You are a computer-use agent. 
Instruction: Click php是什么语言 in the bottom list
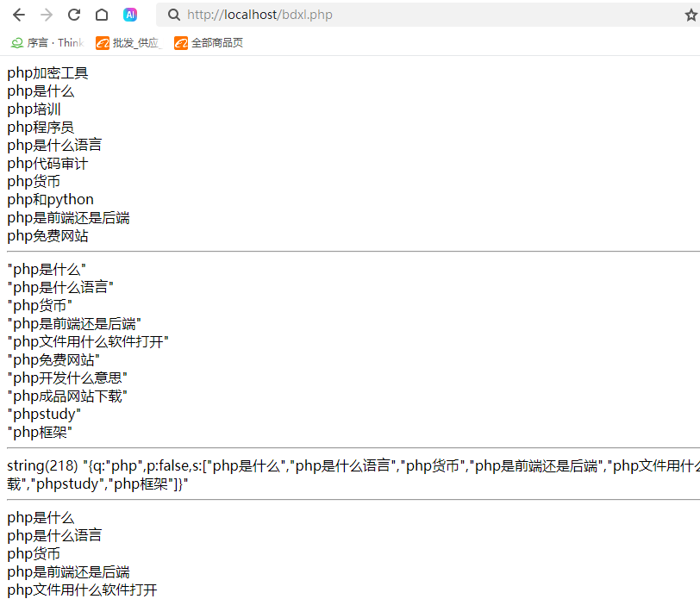[54, 535]
